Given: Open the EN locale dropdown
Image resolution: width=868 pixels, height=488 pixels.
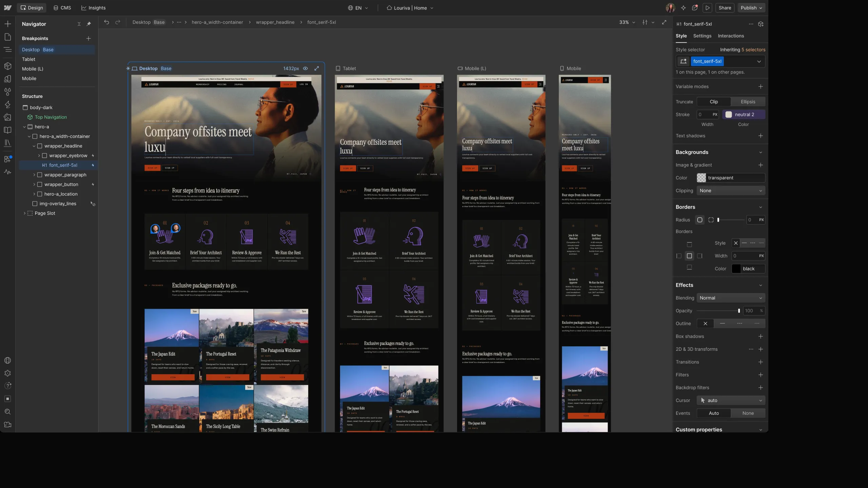Looking at the screenshot, I should click(x=358, y=8).
